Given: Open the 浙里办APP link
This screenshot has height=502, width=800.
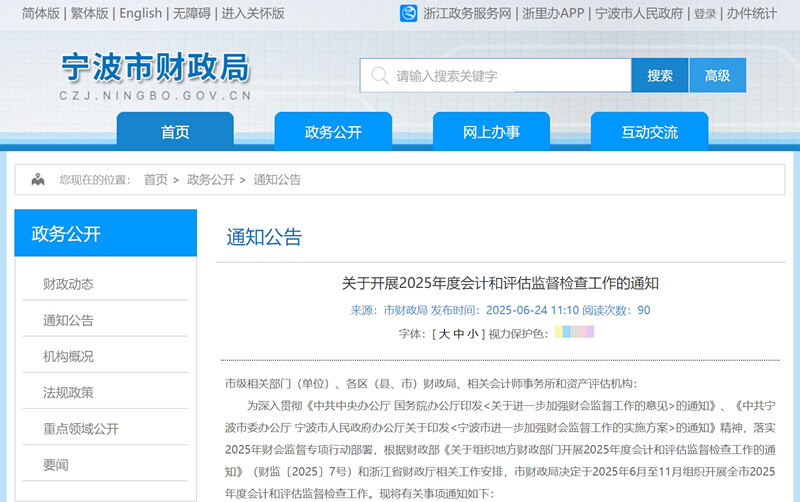Looking at the screenshot, I should [x=553, y=13].
